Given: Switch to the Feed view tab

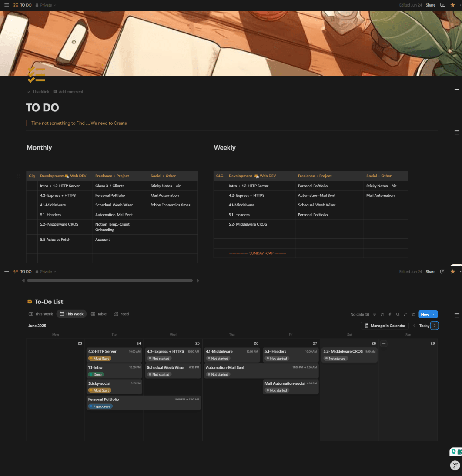Looking at the screenshot, I should tap(121, 314).
